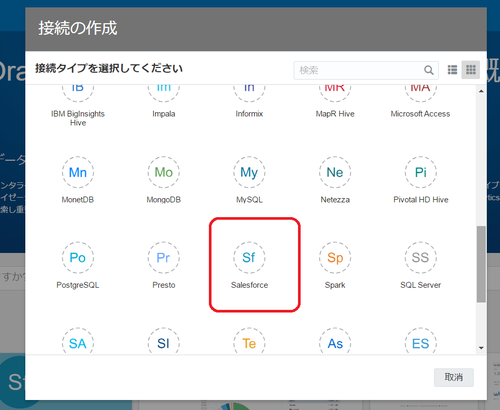Image resolution: width=500 pixels, height=410 pixels.
Task: Click the Microsoft Access label text
Action: (x=421, y=114)
